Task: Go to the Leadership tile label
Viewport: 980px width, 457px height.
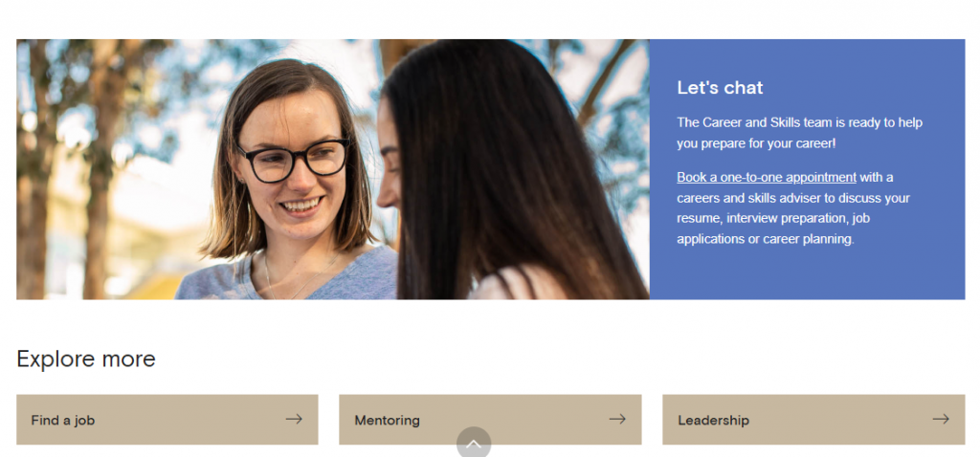Action: pos(713,420)
